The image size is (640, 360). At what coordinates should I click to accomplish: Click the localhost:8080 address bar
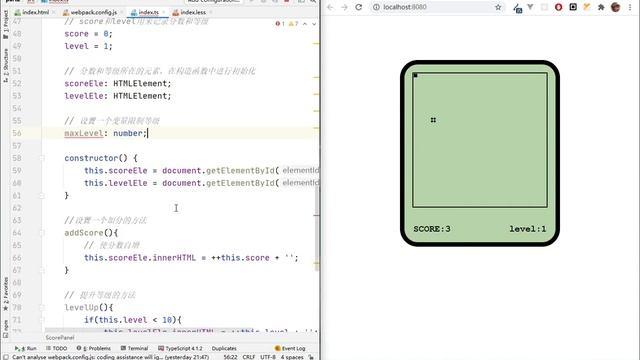437,7
